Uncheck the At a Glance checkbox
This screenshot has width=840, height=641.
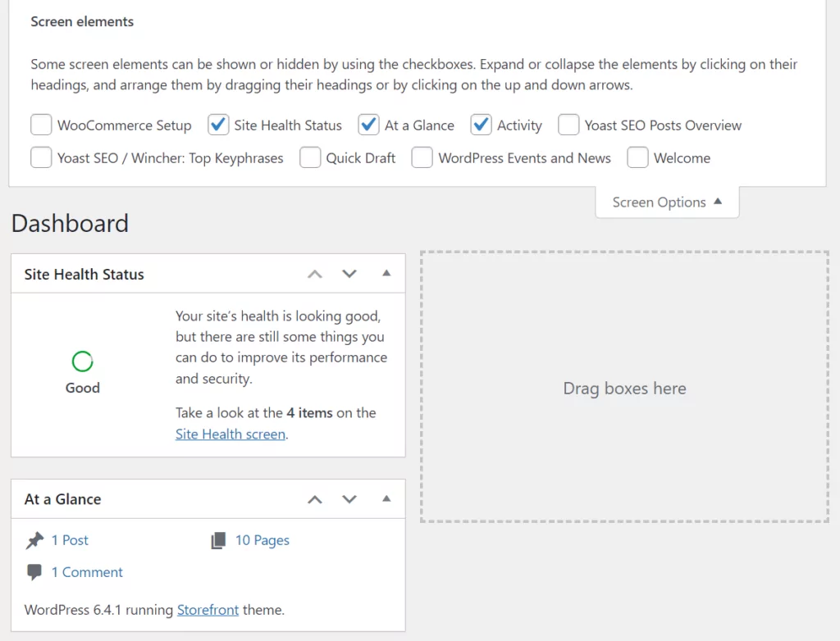point(368,125)
